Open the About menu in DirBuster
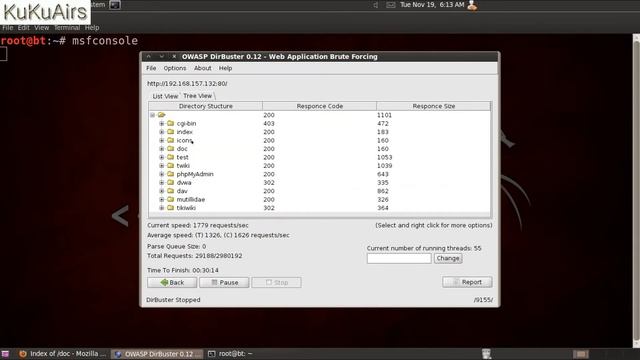Image resolution: width=640 pixels, height=360 pixels. pos(202,68)
